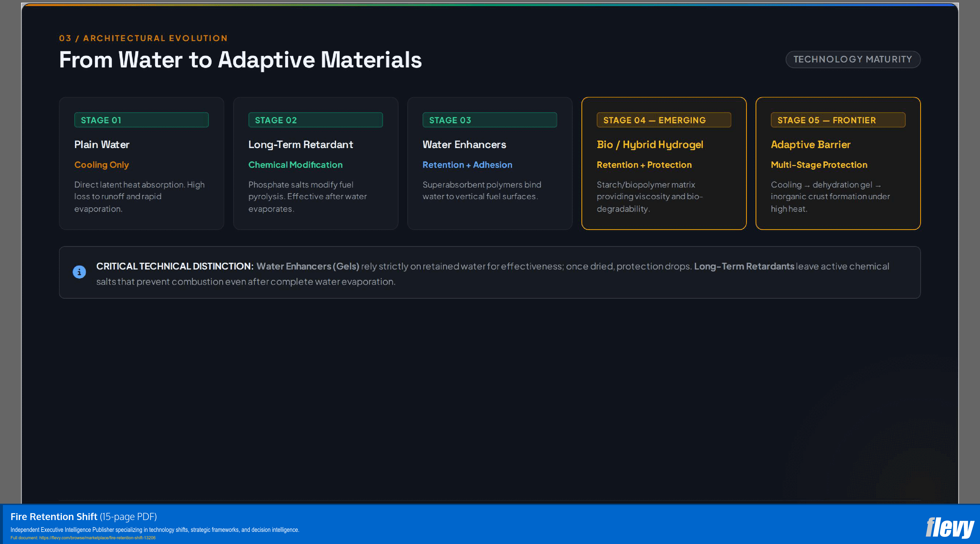Image resolution: width=980 pixels, height=544 pixels.
Task: Select the STAGE 04 — EMERGING badge
Action: [664, 120]
